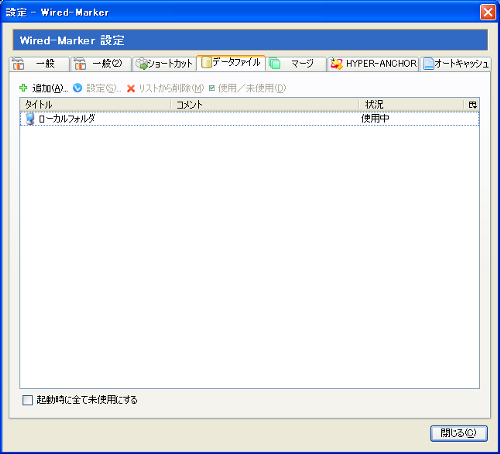Click the 状況 column header
Viewport: 500px width, 454px height.
coord(411,105)
